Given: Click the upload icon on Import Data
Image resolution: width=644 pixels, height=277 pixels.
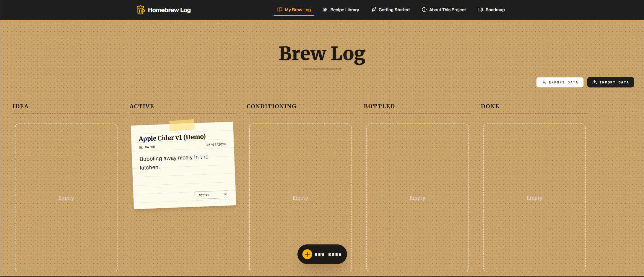Looking at the screenshot, I should 595,82.
